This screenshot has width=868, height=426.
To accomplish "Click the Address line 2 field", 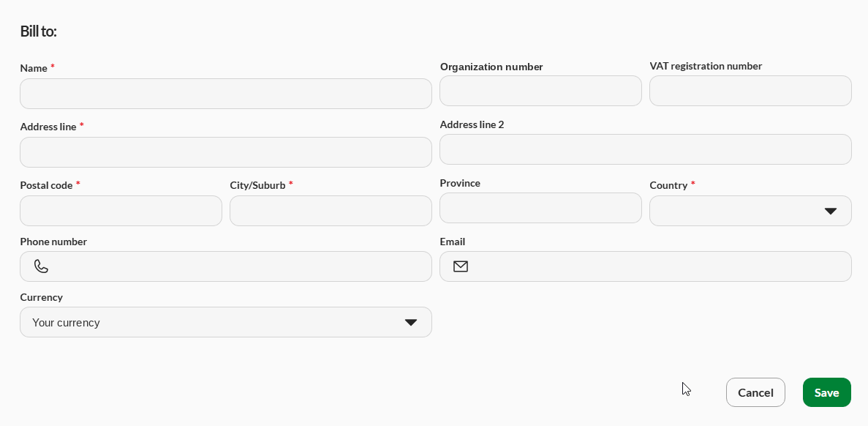I will click(646, 149).
